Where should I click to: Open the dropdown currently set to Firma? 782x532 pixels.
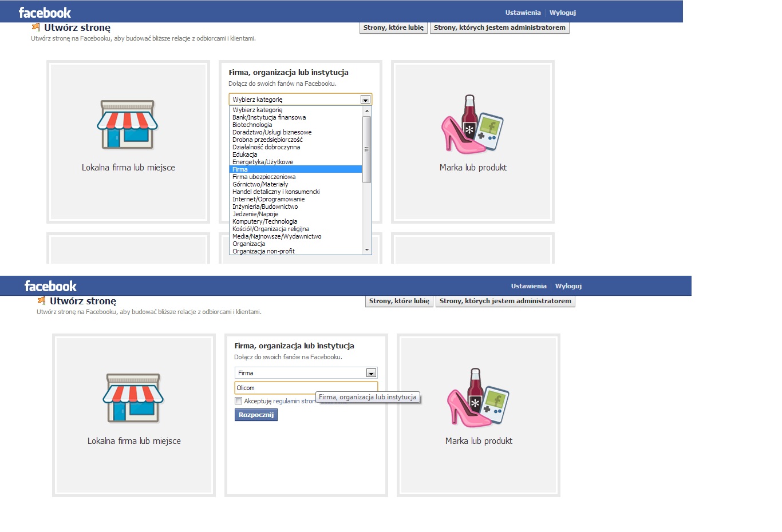[371, 373]
